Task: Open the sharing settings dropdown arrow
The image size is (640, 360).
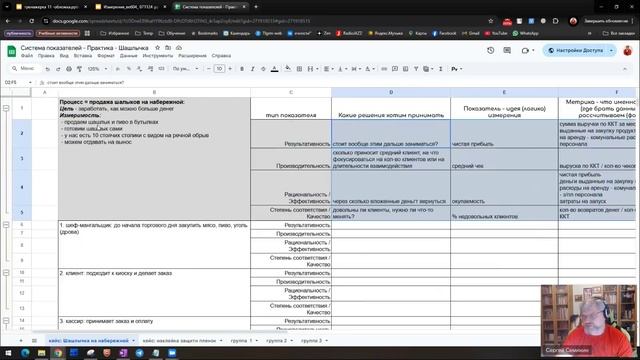Action: click(x=611, y=50)
